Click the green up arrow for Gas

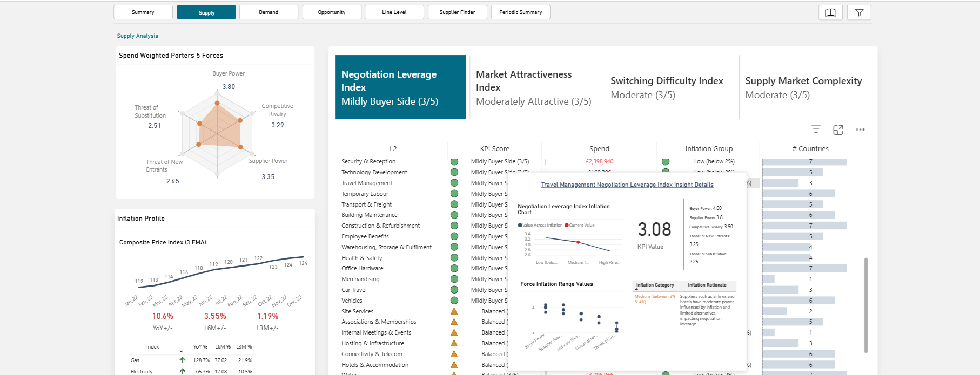coord(183,360)
